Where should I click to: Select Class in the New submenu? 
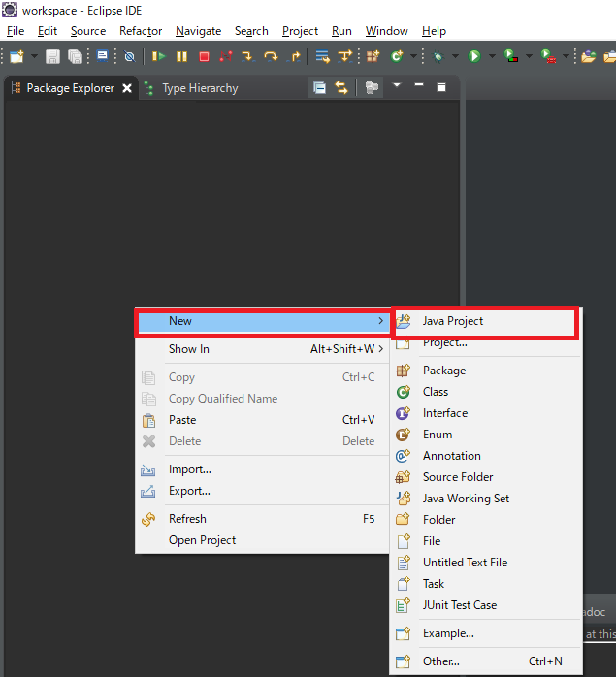pos(486,392)
